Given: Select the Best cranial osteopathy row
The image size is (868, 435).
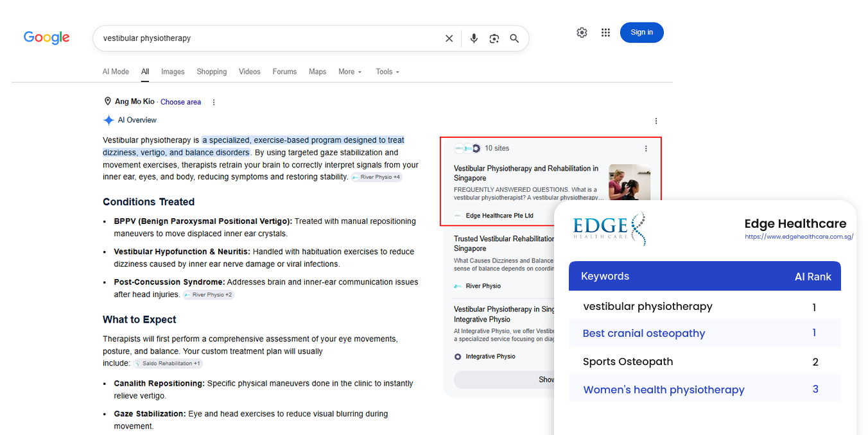Looking at the screenshot, I should pyautogui.click(x=705, y=333).
